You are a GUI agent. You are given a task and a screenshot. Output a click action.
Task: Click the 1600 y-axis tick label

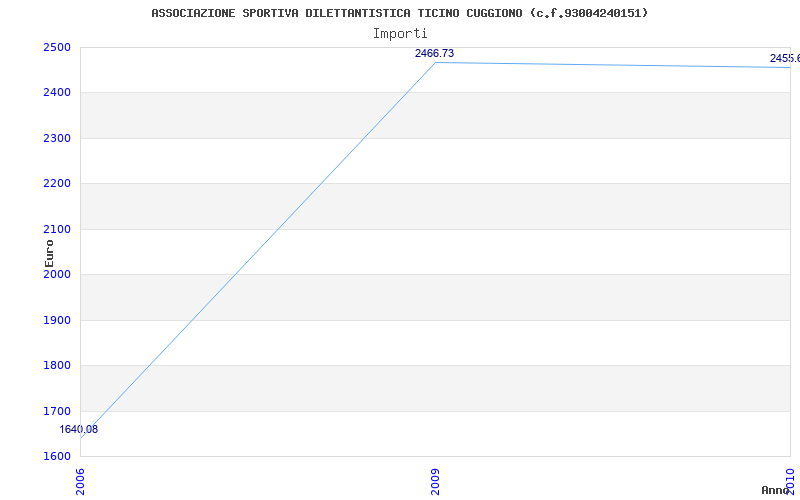(57, 457)
